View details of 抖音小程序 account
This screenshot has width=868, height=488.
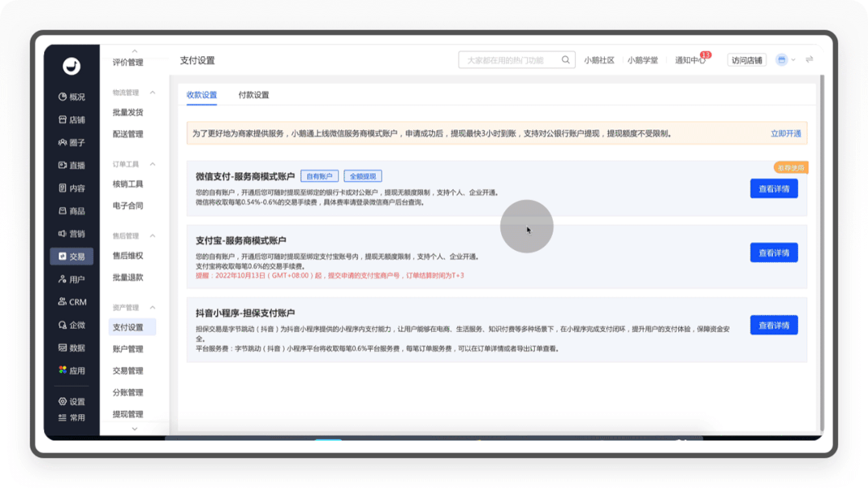(774, 326)
